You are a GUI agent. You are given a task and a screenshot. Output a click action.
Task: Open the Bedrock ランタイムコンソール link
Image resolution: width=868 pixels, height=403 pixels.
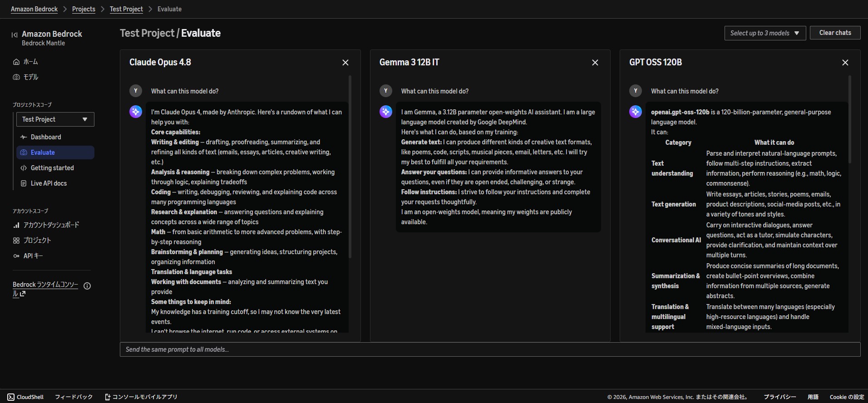point(45,289)
